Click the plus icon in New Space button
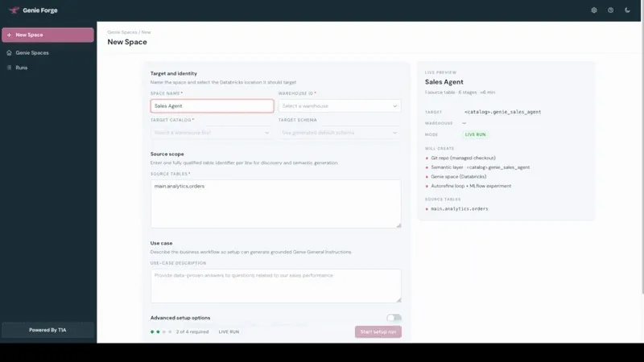Image resolution: width=644 pixels, height=362 pixels. (9, 35)
